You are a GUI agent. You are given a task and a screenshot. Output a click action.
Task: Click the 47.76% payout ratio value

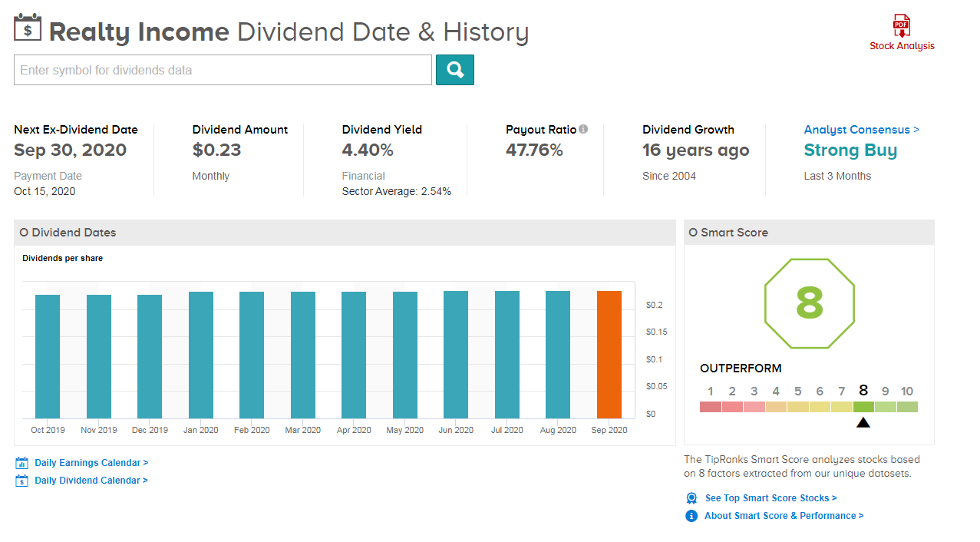pos(534,150)
